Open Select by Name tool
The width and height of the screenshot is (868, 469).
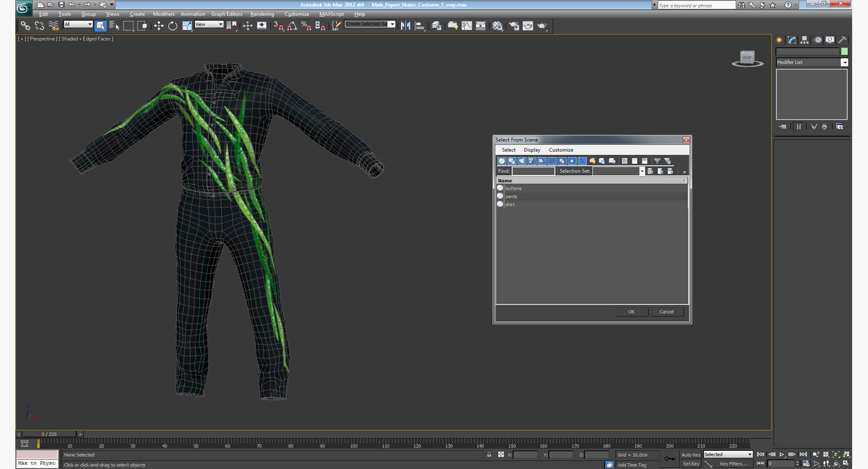(114, 26)
